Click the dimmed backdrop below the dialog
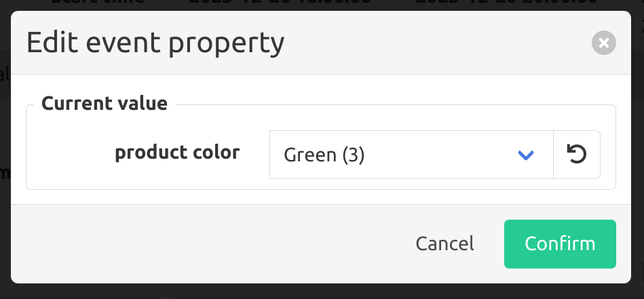 tap(322, 292)
